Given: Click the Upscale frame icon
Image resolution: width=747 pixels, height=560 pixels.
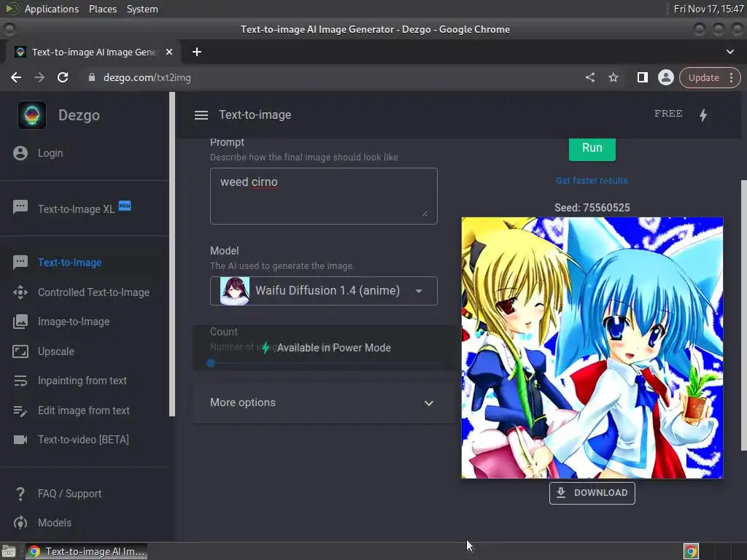Looking at the screenshot, I should tap(20, 351).
